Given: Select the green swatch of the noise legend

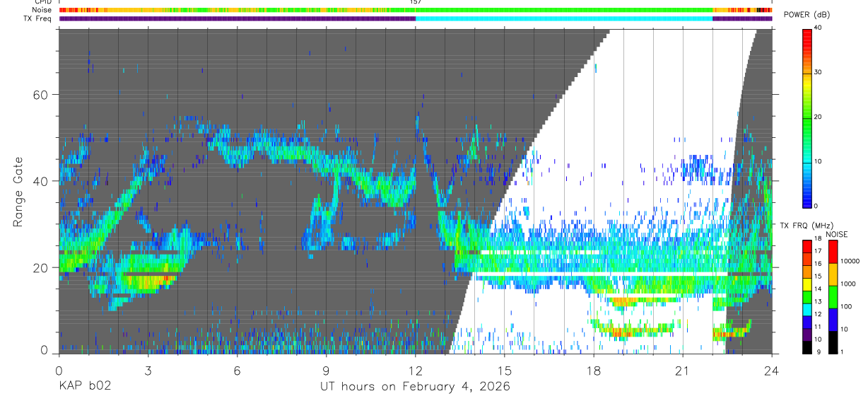Looking at the screenshot, I should pyautogui.click(x=832, y=297).
